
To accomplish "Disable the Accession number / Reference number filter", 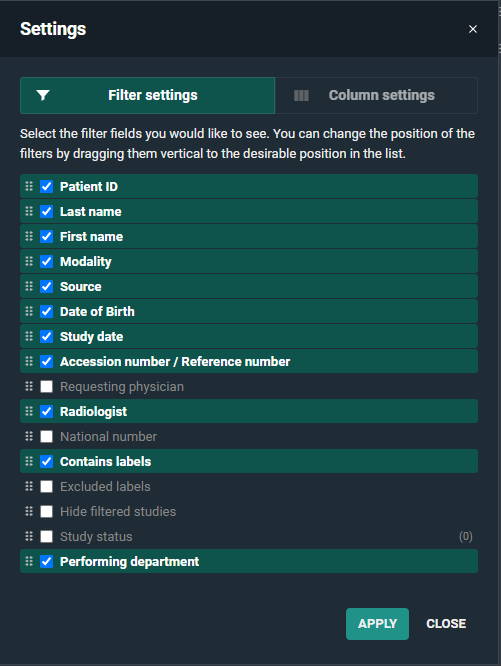I will (47, 361).
